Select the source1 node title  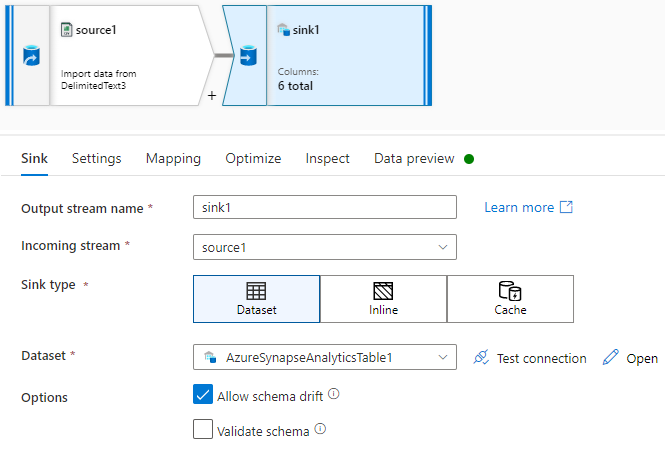click(96, 30)
